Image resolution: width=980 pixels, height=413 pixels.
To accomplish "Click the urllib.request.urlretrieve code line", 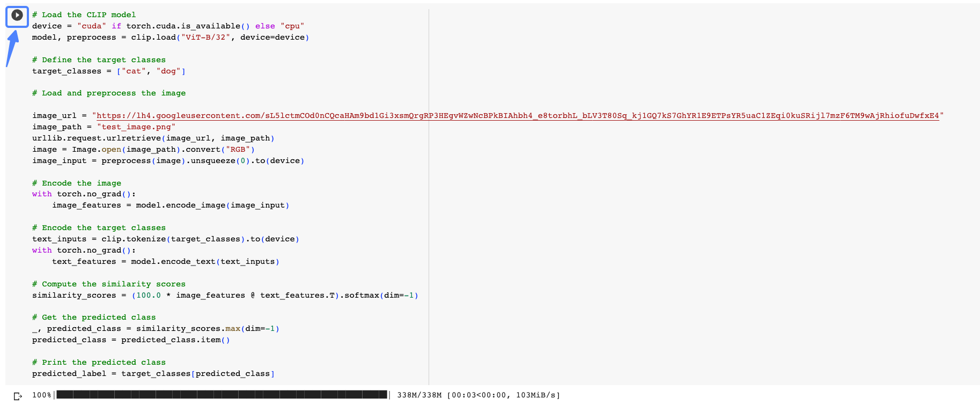I will tap(153, 138).
